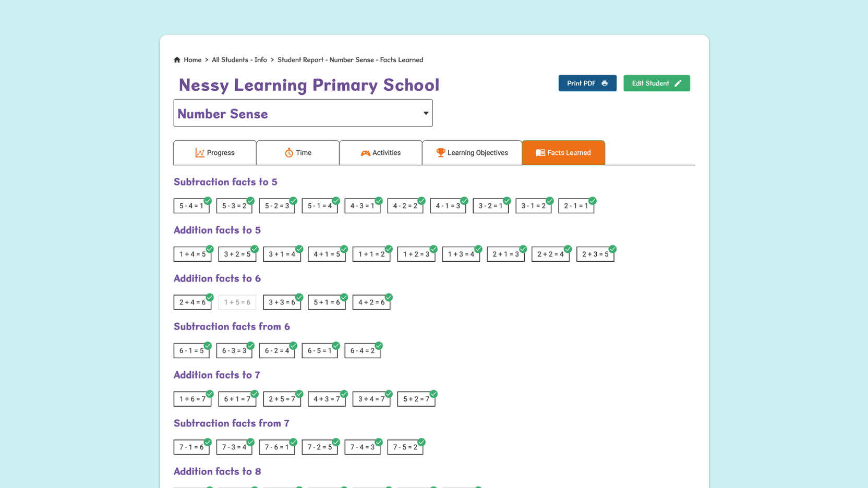The height and width of the screenshot is (488, 868).
Task: Click the trophy icon on Learning Objectives tab
Action: click(x=441, y=153)
